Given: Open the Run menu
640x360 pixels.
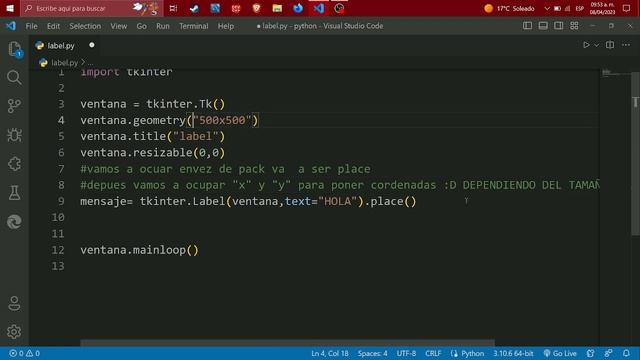Looking at the screenshot, I should [162, 26].
